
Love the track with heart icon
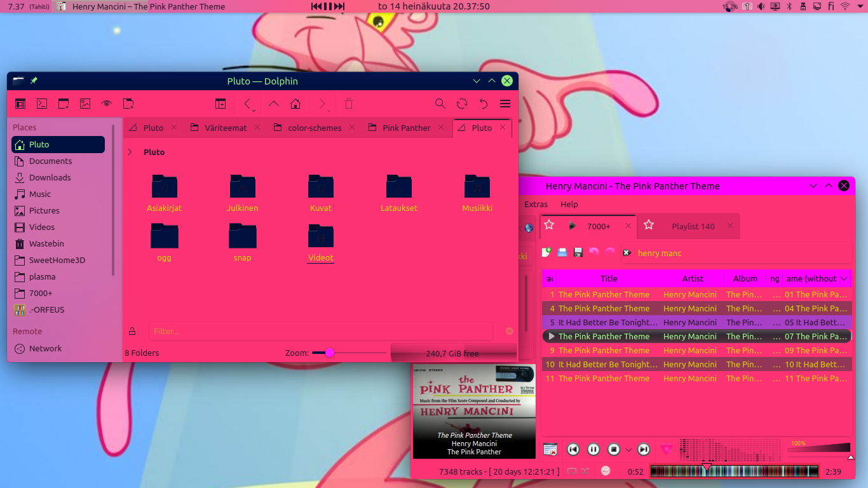click(666, 449)
